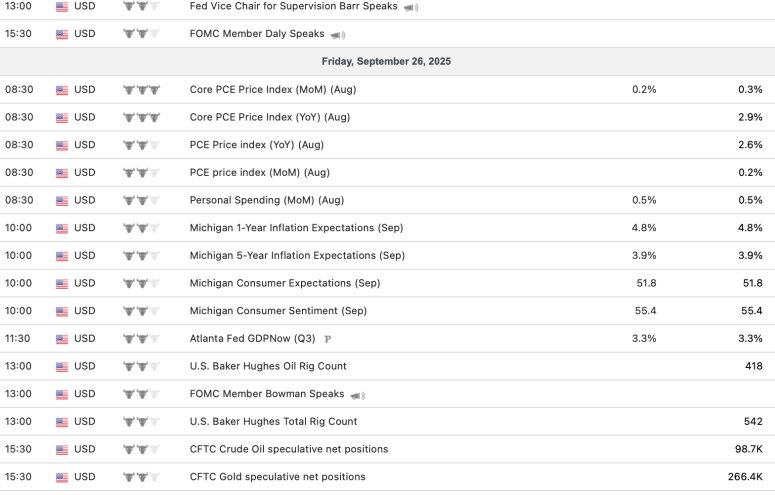Open U.S. Baker Hughes Total Rig Count

(273, 421)
